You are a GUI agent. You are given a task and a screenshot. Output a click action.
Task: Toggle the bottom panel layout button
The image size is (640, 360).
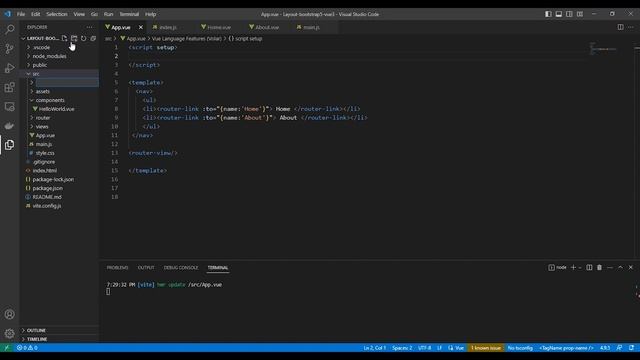click(559, 14)
